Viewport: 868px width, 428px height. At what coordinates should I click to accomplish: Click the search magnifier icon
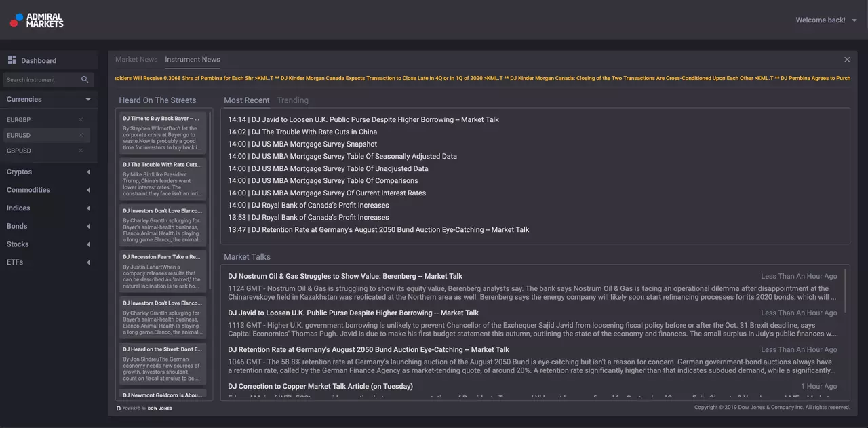click(85, 79)
